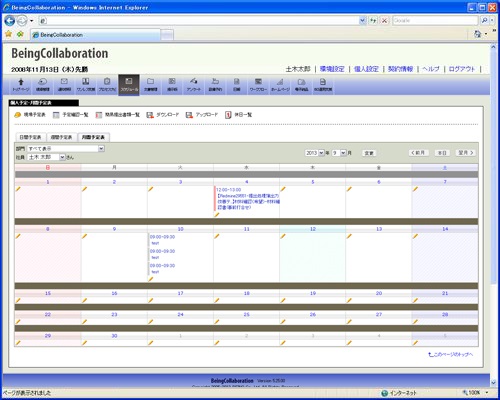Click the pencil add icon on day 12
Image resolution: width=500 pixels, height=400 pixels.
click(283, 236)
